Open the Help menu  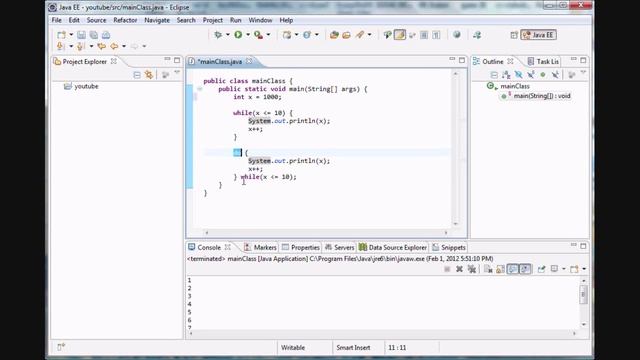pyautogui.click(x=286, y=20)
